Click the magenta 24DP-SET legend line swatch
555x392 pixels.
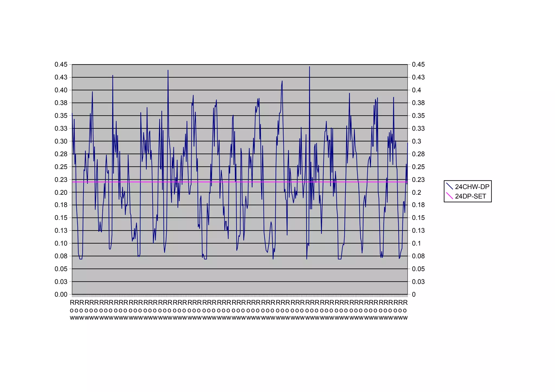449,196
